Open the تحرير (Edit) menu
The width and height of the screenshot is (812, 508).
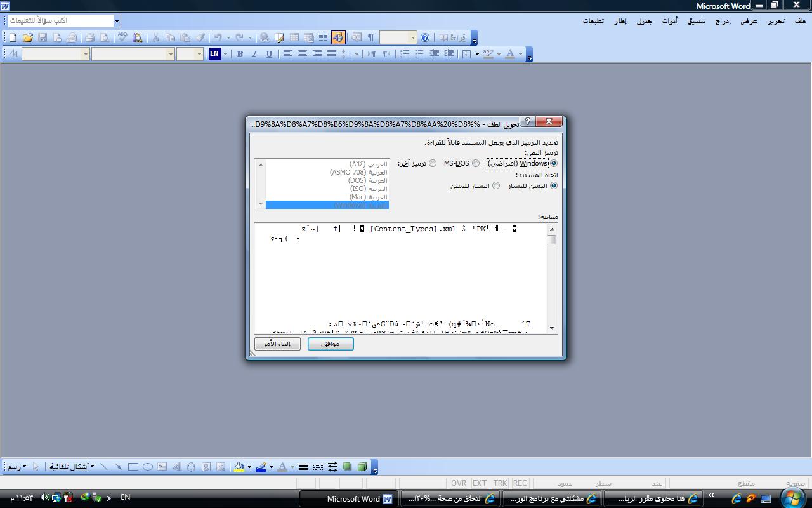pyautogui.click(x=776, y=22)
